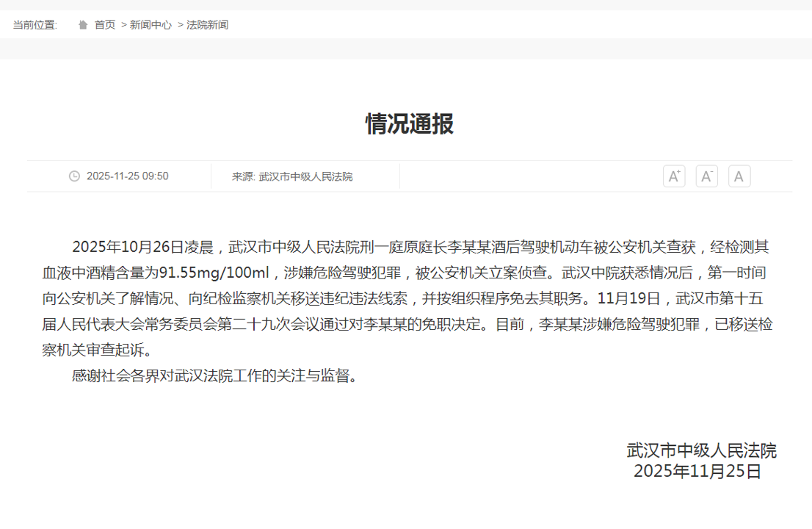Image resolution: width=812 pixels, height=529 pixels.
Task: Click the publish timestamp 2025-11-25 09:50
Action: coord(127,176)
